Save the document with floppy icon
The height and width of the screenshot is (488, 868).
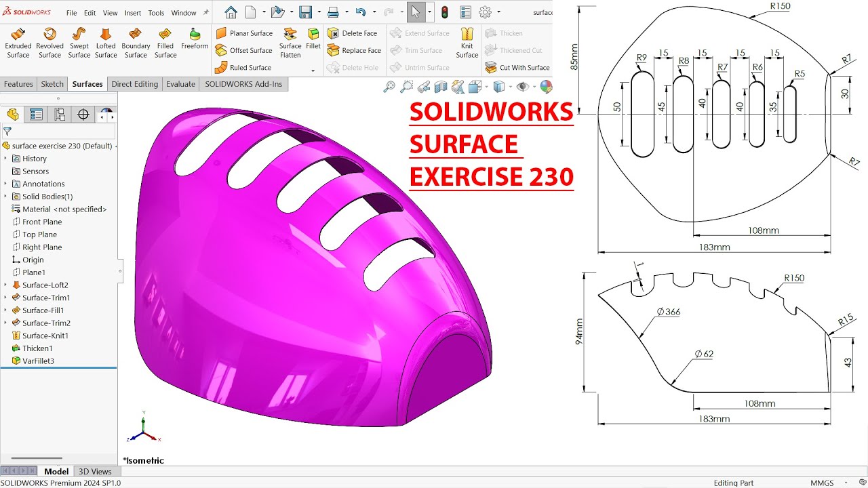[305, 12]
